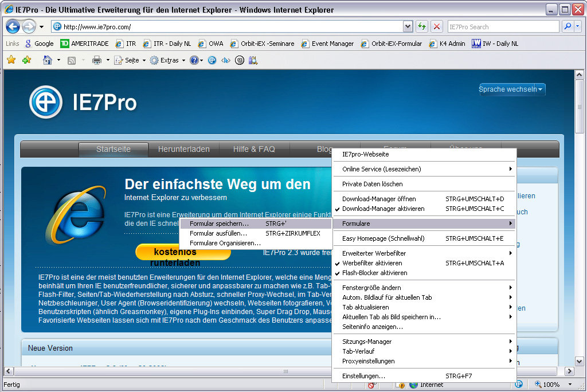Click the IE7Pro icon in status bar

(x=519, y=384)
